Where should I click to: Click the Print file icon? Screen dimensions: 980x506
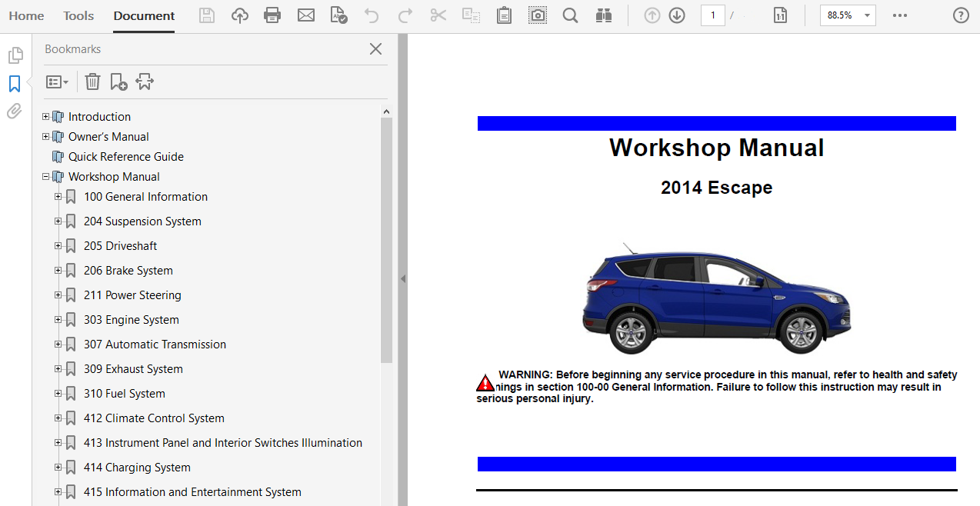(x=272, y=15)
